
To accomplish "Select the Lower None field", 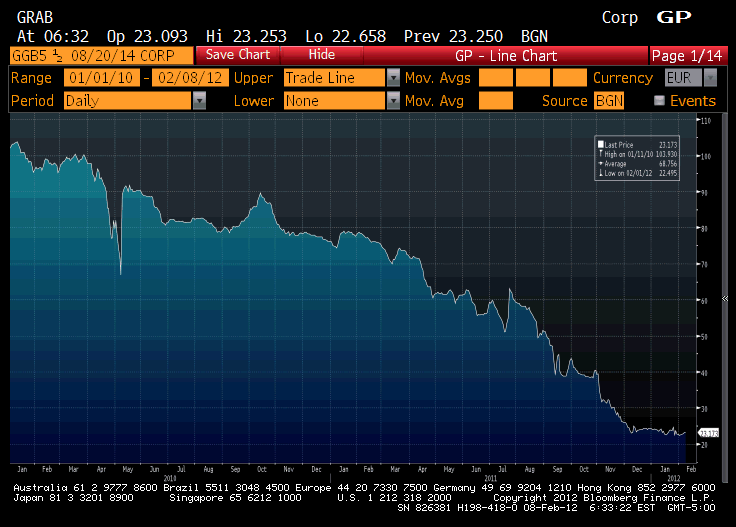I will point(335,100).
